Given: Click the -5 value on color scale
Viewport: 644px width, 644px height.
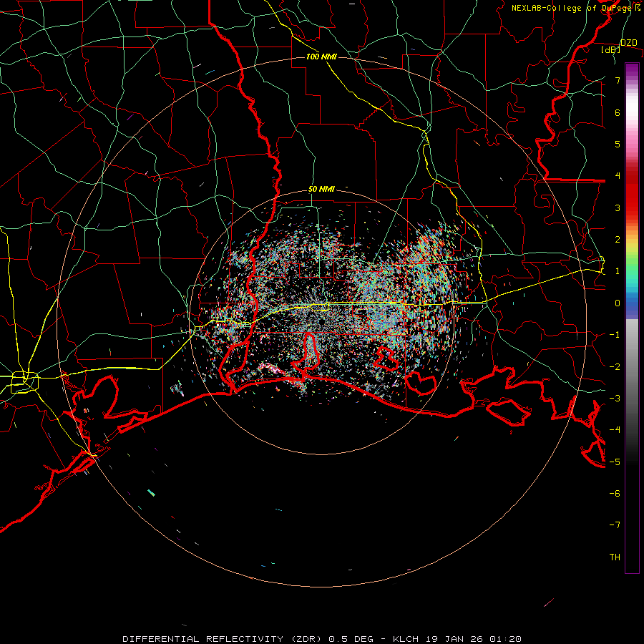Looking at the screenshot, I should coord(615,462).
